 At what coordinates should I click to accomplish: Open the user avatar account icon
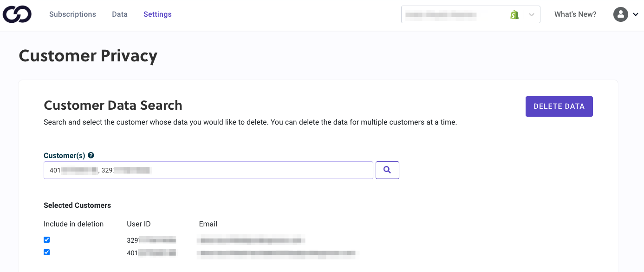tap(621, 14)
